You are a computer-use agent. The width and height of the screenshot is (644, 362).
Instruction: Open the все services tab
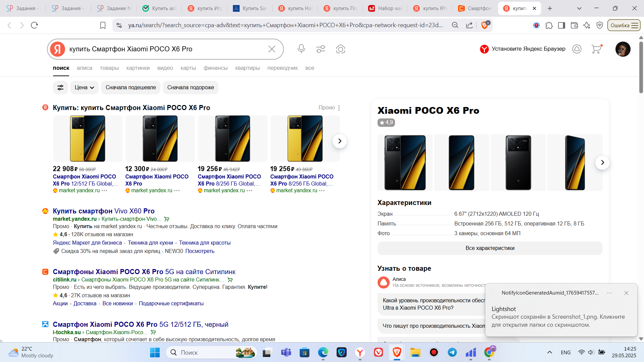point(310,68)
